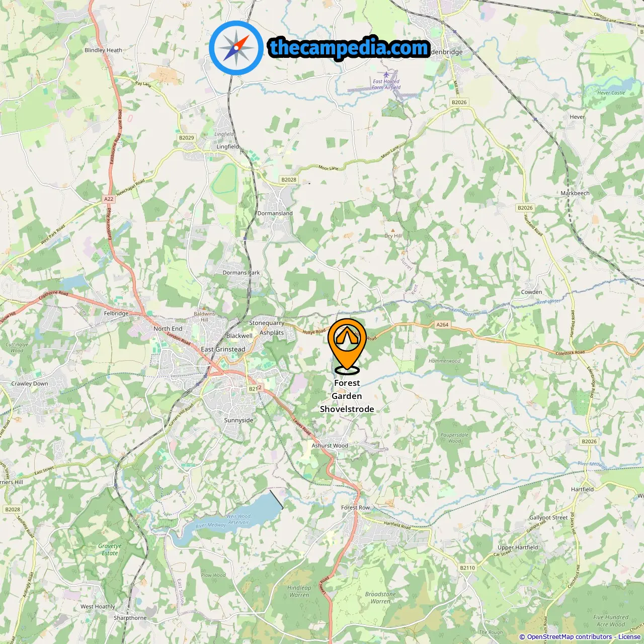Click the East Haxted Farm Airfield plane icon

pos(386,75)
